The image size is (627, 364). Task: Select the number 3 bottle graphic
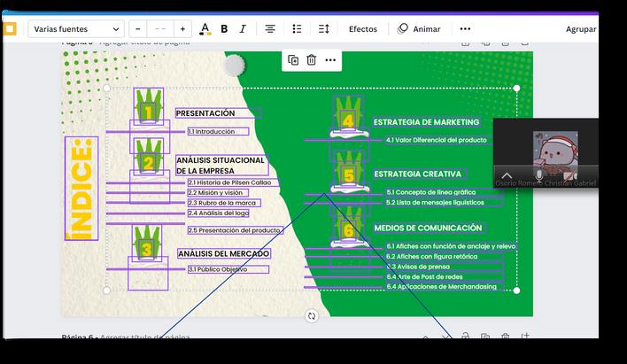147,243
